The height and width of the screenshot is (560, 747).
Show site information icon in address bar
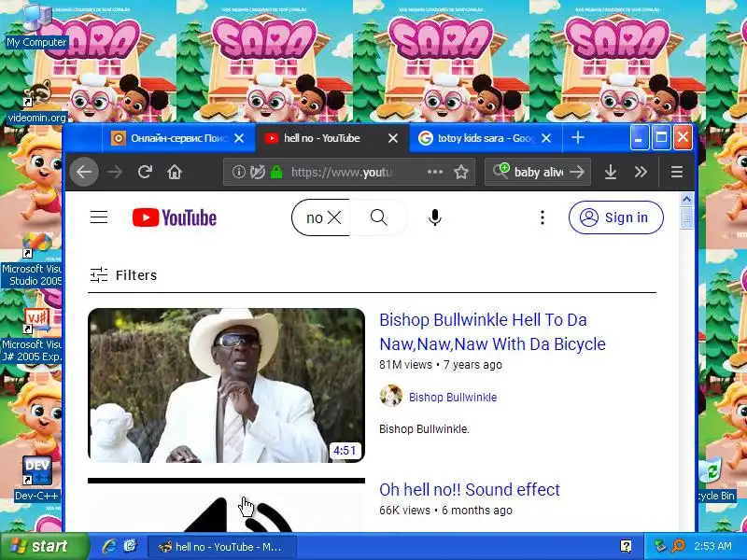238,172
